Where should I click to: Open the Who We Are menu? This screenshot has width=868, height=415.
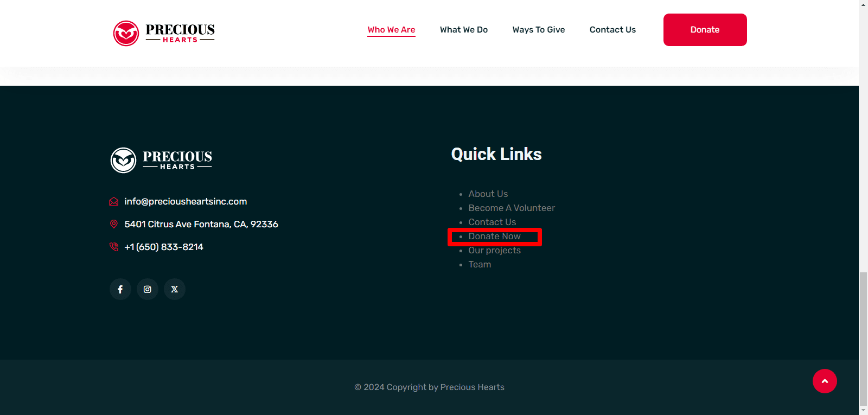(391, 30)
